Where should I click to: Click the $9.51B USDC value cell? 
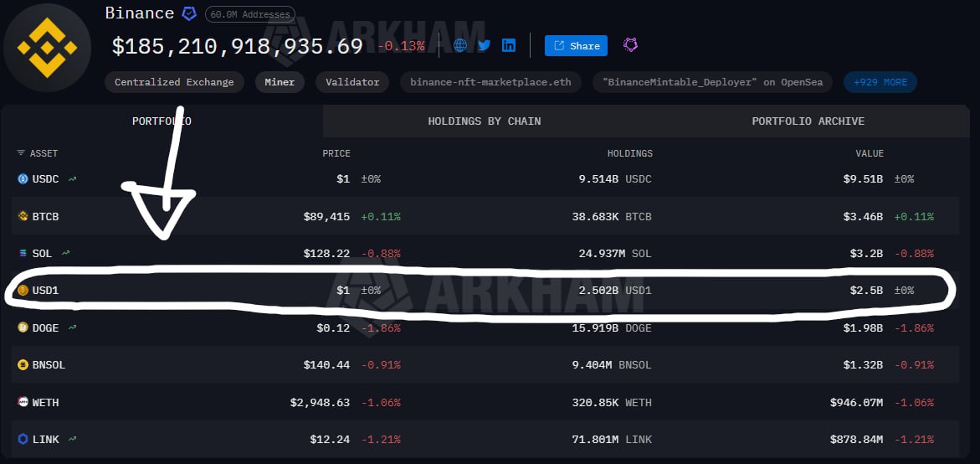[x=863, y=179]
